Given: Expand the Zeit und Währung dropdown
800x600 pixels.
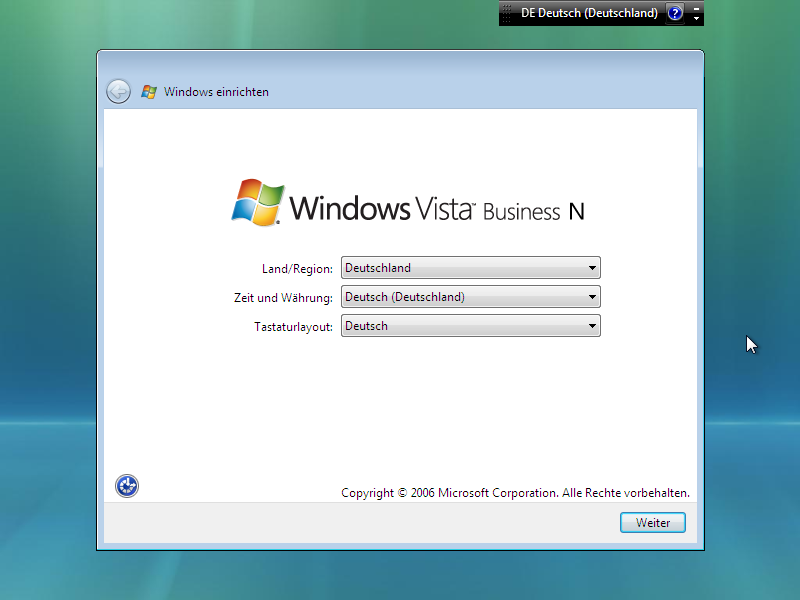Looking at the screenshot, I should point(470,297).
